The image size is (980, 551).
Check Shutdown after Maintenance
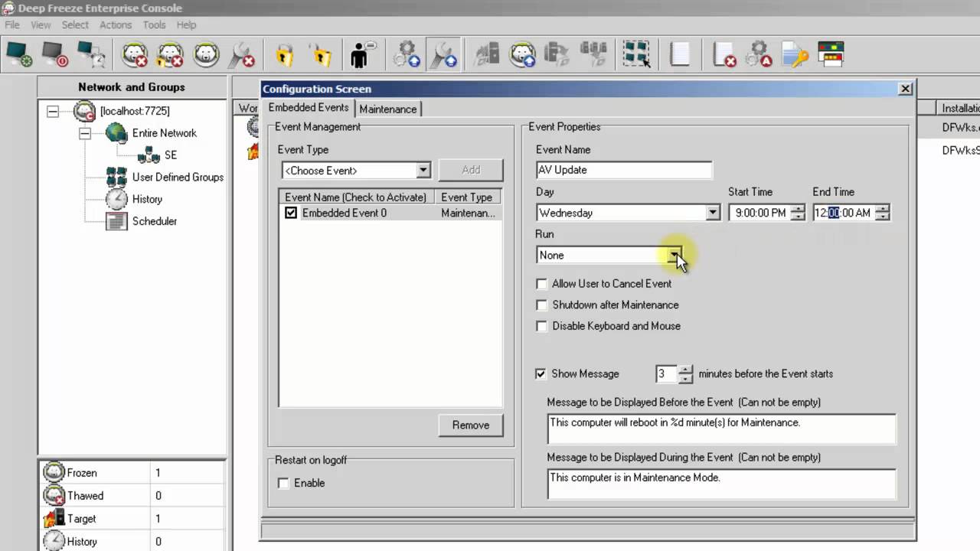542,305
